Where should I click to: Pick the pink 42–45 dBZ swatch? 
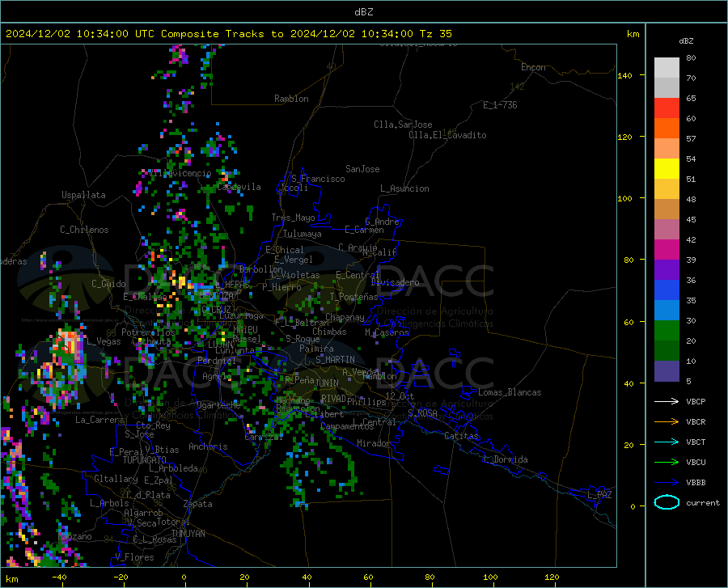pyautogui.click(x=667, y=229)
